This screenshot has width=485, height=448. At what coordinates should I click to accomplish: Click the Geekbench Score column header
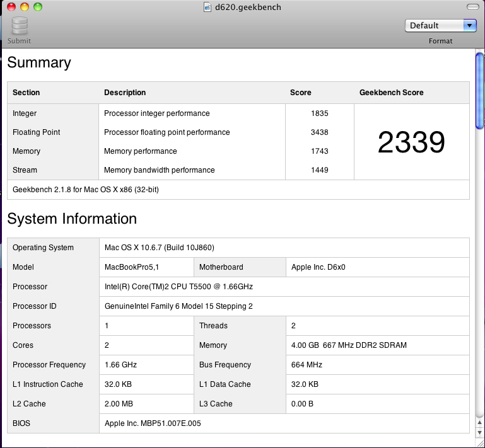tap(391, 93)
